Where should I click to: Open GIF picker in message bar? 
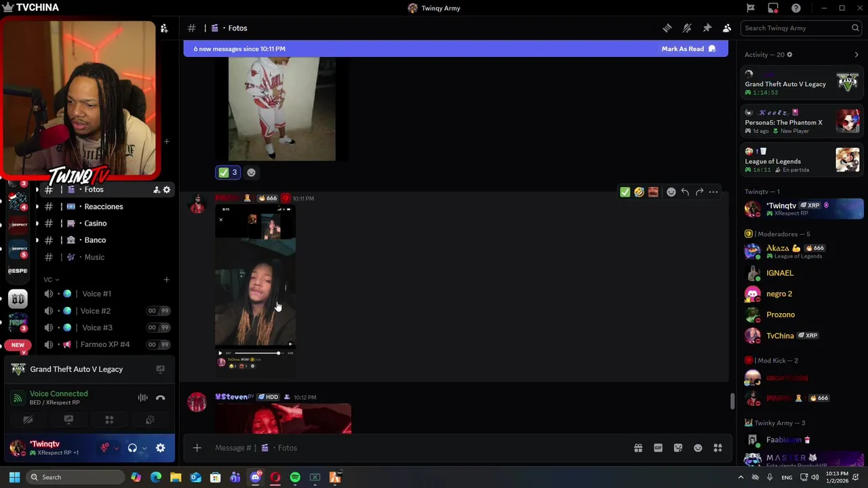click(658, 448)
